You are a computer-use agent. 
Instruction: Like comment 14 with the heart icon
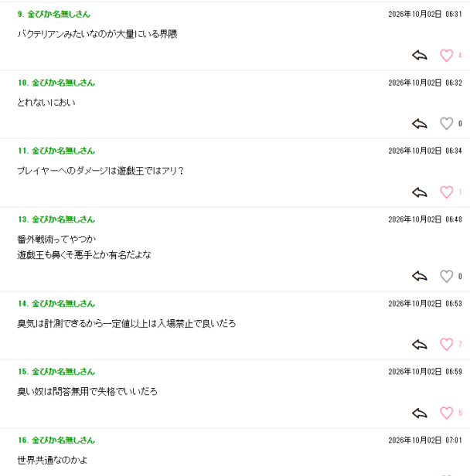[x=446, y=345]
